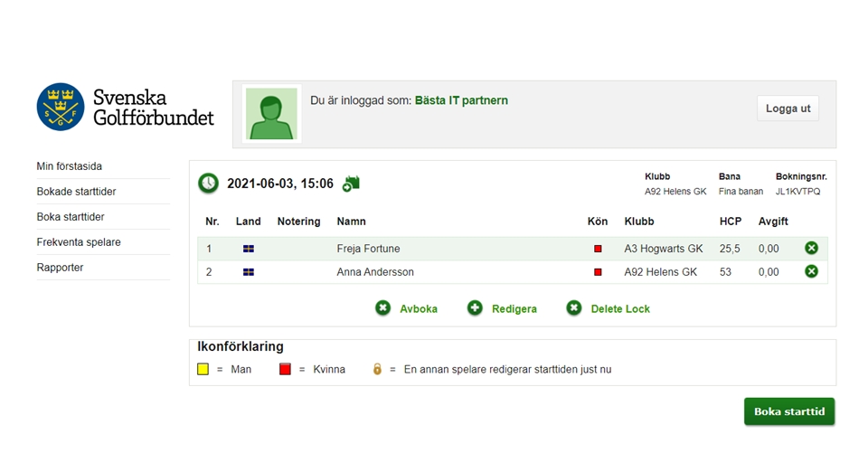
Task: Remove Anna Andersson using the green X icon
Action: pos(812,271)
